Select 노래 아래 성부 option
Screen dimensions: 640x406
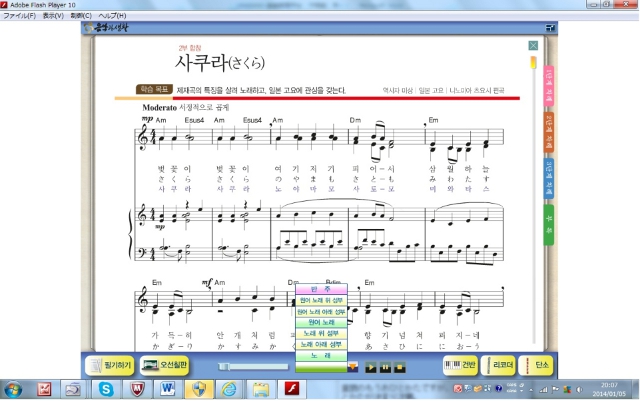point(321,344)
